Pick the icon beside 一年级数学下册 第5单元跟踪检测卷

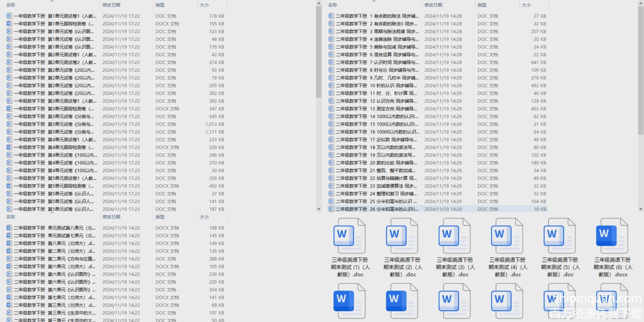pyautogui.click(x=9, y=186)
